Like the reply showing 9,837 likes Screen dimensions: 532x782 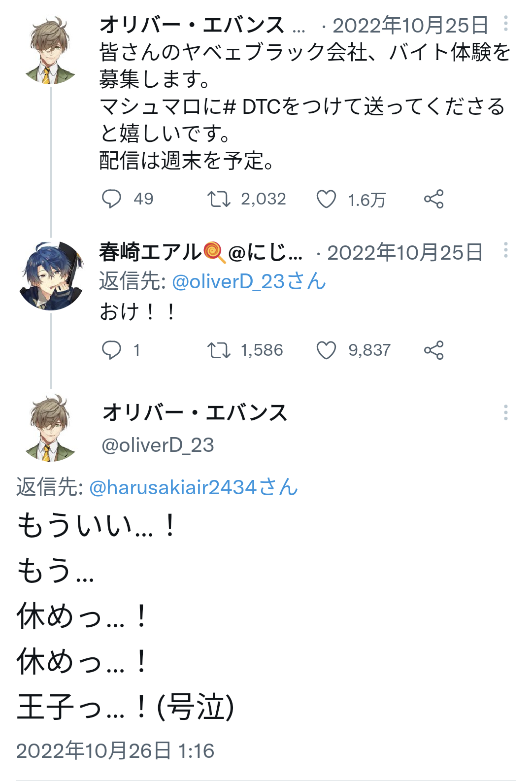(x=326, y=350)
